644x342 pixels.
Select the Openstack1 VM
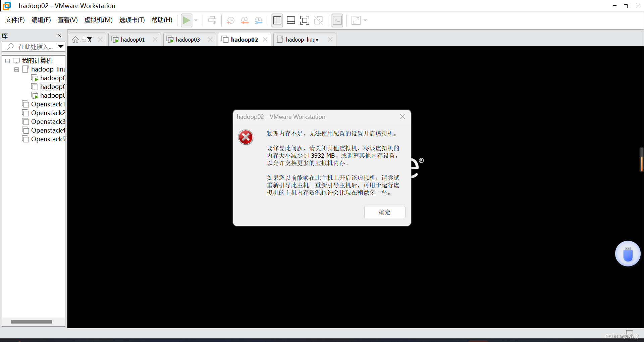[48, 104]
